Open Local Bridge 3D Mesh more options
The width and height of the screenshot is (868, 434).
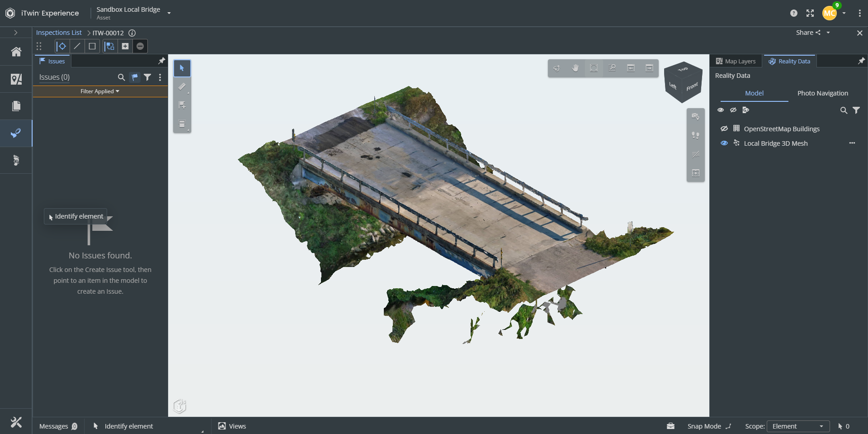pyautogui.click(x=852, y=143)
